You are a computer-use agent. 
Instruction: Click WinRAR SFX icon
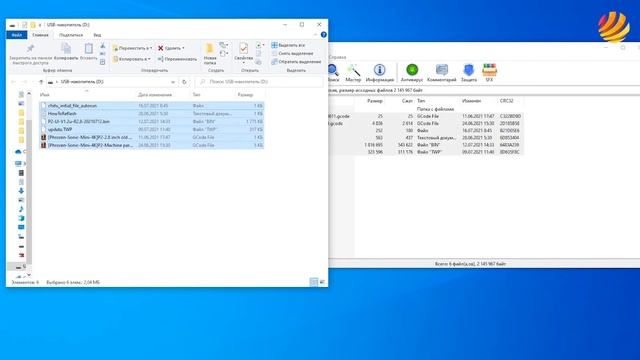pyautogui.click(x=489, y=73)
